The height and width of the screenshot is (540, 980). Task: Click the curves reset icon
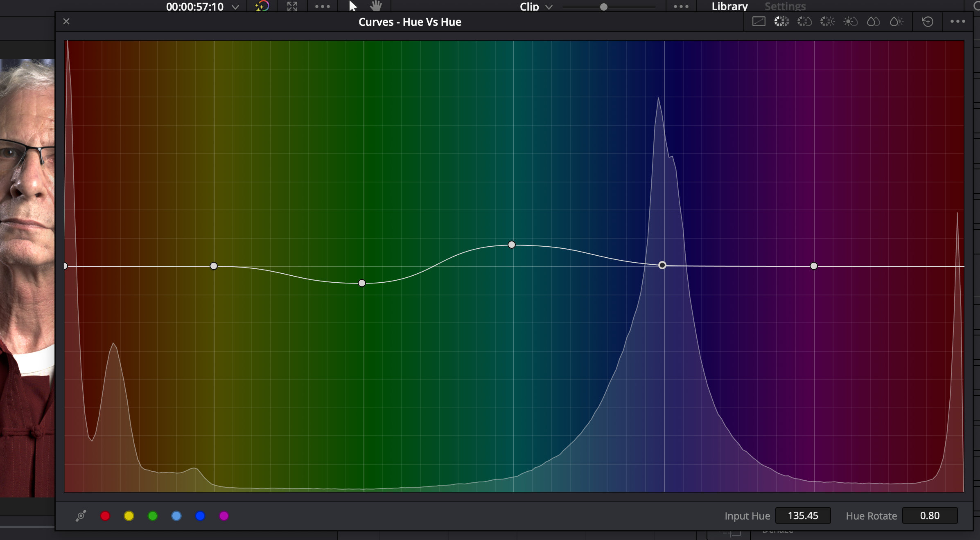(927, 22)
